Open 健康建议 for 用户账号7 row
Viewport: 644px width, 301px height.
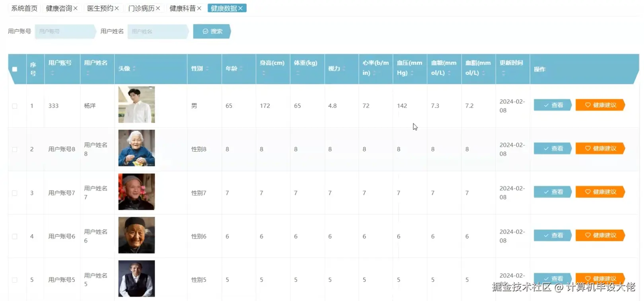coord(600,192)
